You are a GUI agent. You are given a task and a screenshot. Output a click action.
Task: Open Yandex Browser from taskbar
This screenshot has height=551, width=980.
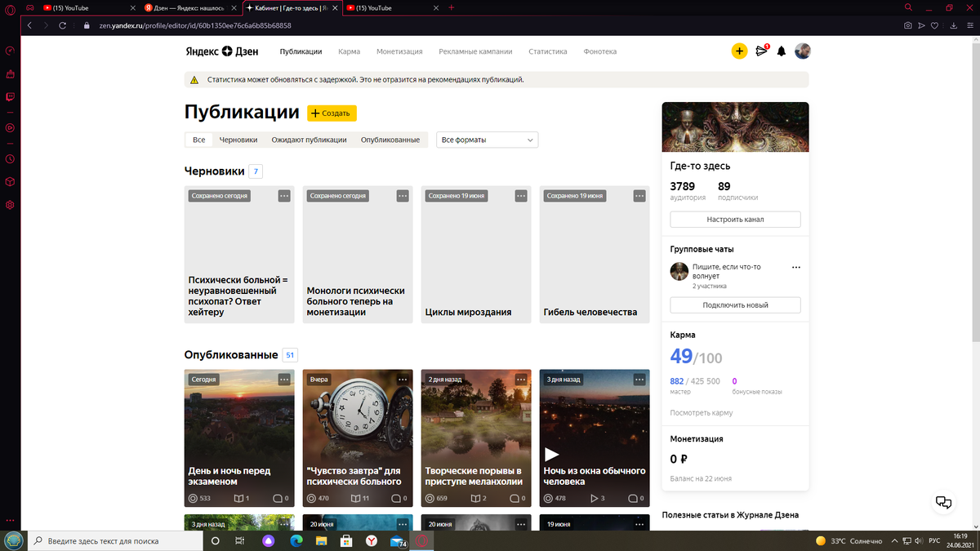tap(371, 540)
